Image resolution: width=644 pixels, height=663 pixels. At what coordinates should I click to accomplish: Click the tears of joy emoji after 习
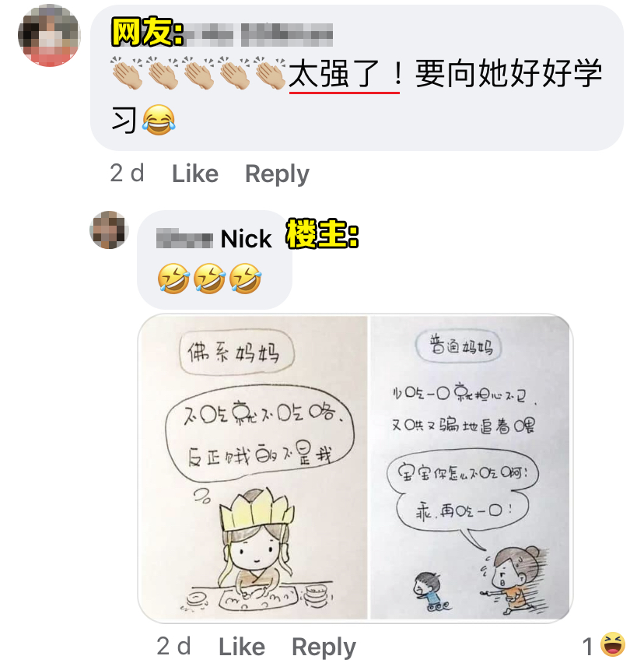pyautogui.click(x=159, y=120)
